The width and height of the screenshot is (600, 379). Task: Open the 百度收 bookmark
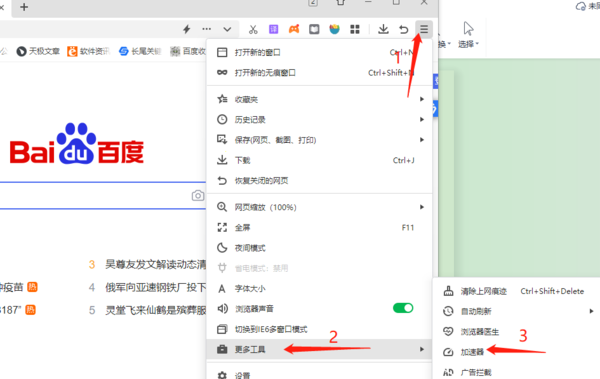[x=188, y=51]
